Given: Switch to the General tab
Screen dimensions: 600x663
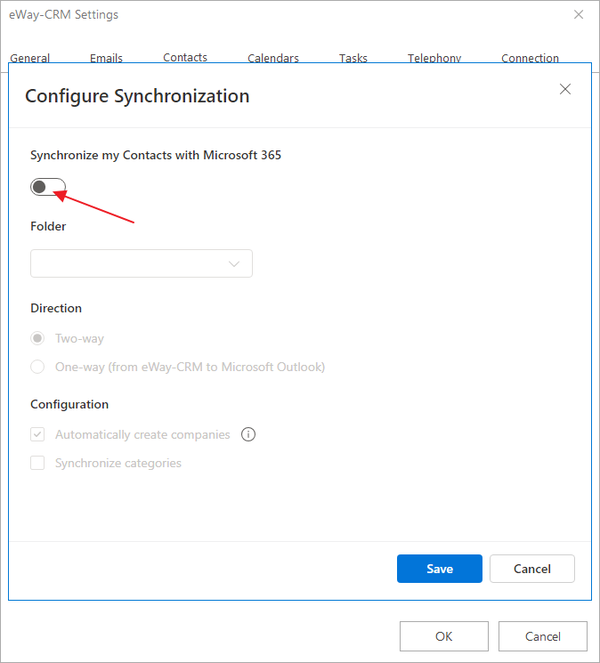Looking at the screenshot, I should (30, 58).
